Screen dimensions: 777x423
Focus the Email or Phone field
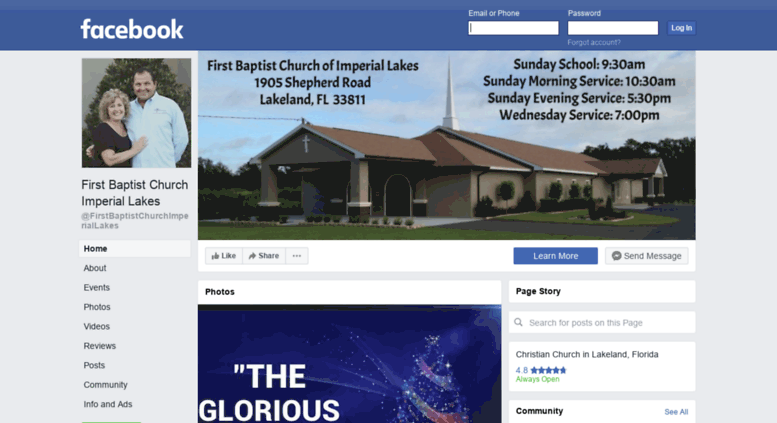513,28
